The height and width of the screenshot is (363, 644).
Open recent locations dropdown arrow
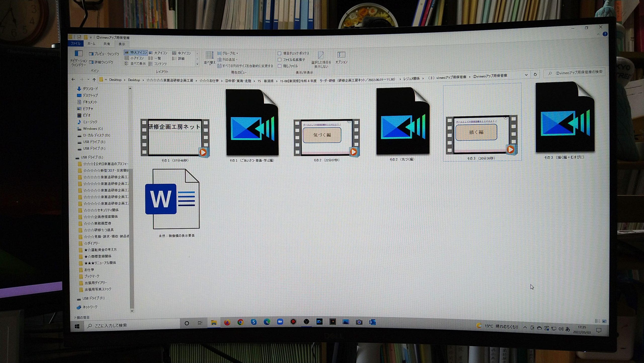point(88,79)
